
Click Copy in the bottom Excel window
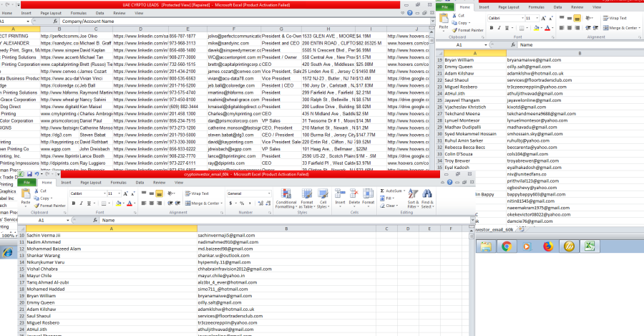tap(44, 198)
